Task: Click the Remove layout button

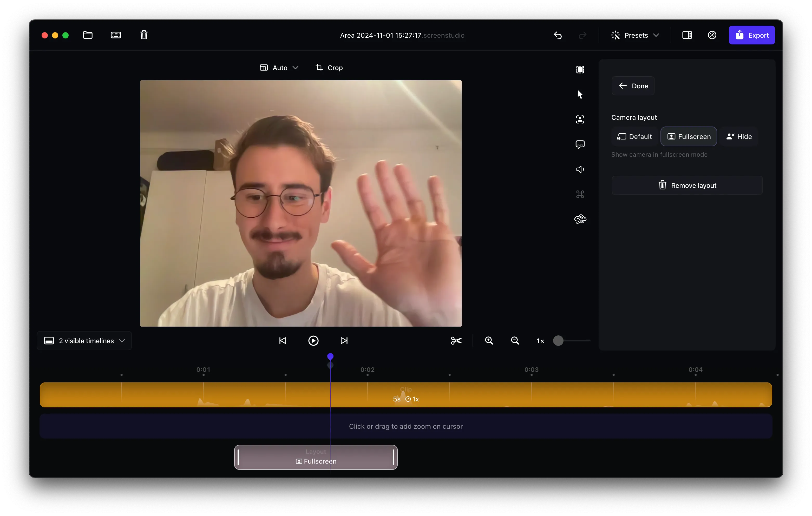Action: click(687, 185)
